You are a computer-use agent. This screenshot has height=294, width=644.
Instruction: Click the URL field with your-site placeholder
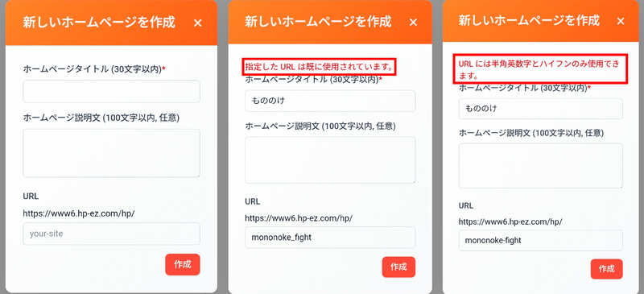click(x=111, y=234)
